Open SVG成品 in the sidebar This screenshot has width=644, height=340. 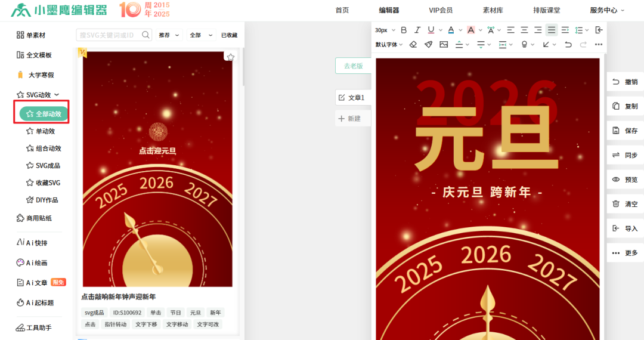43,166
